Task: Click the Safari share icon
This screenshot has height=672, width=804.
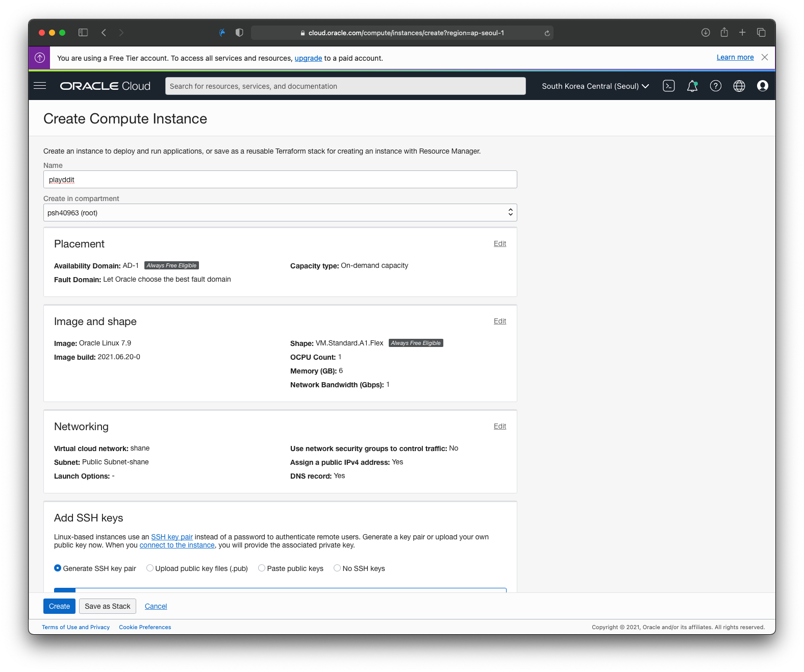Action: [724, 32]
